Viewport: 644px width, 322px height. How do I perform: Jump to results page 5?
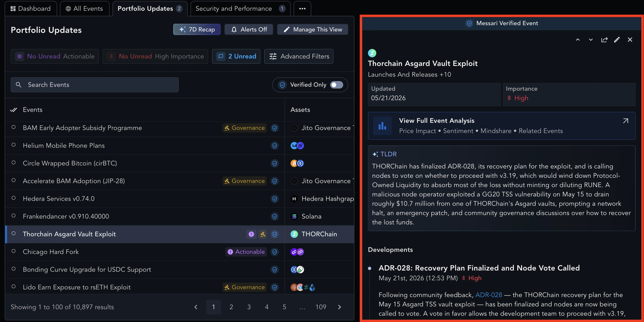(x=284, y=307)
